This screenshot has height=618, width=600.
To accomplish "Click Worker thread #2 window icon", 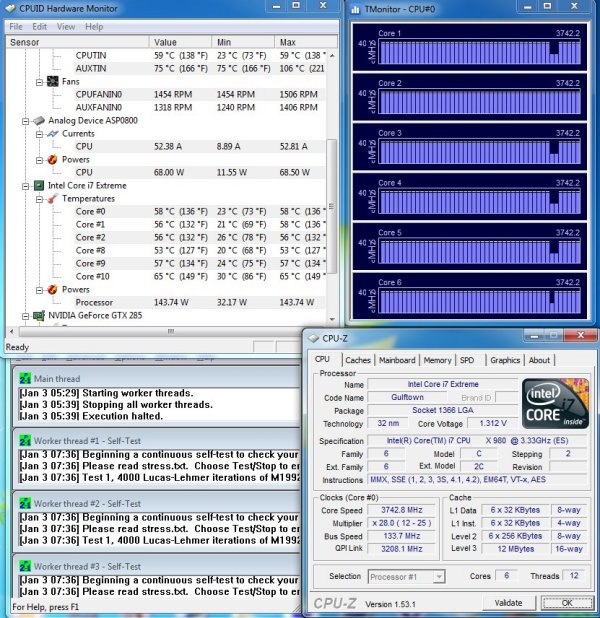I will tap(25, 503).
